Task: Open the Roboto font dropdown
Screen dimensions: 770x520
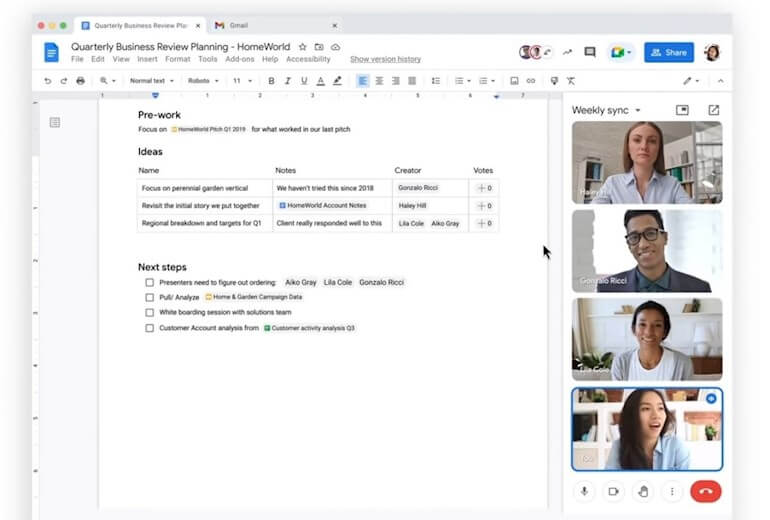Action: [x=203, y=81]
